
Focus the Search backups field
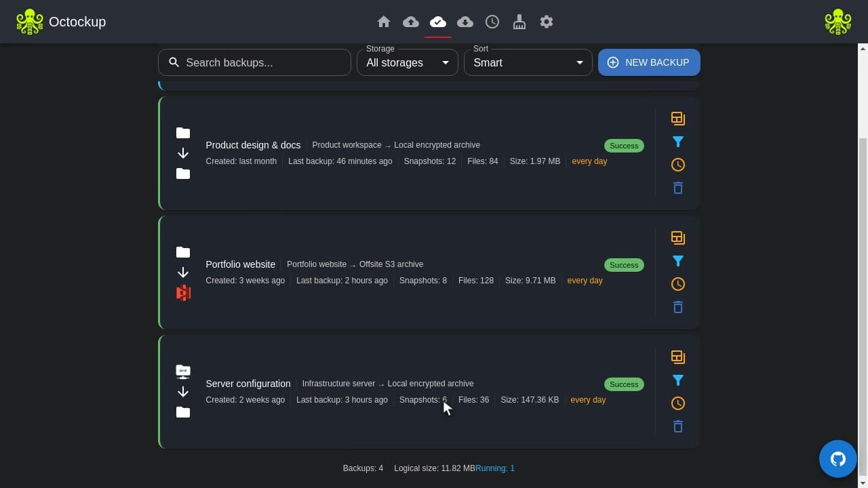[x=254, y=62]
